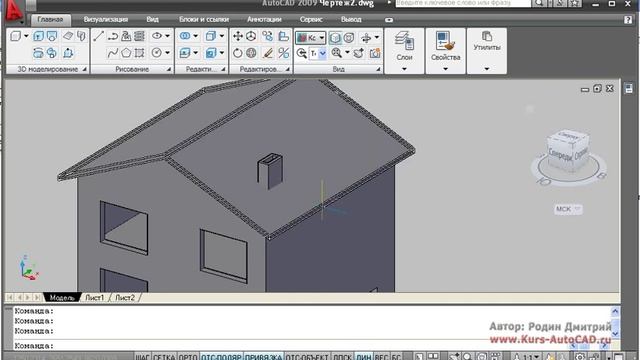Select the Orbit tool in View panel
This screenshot has width=640, height=360.
pyautogui.click(x=366, y=38)
